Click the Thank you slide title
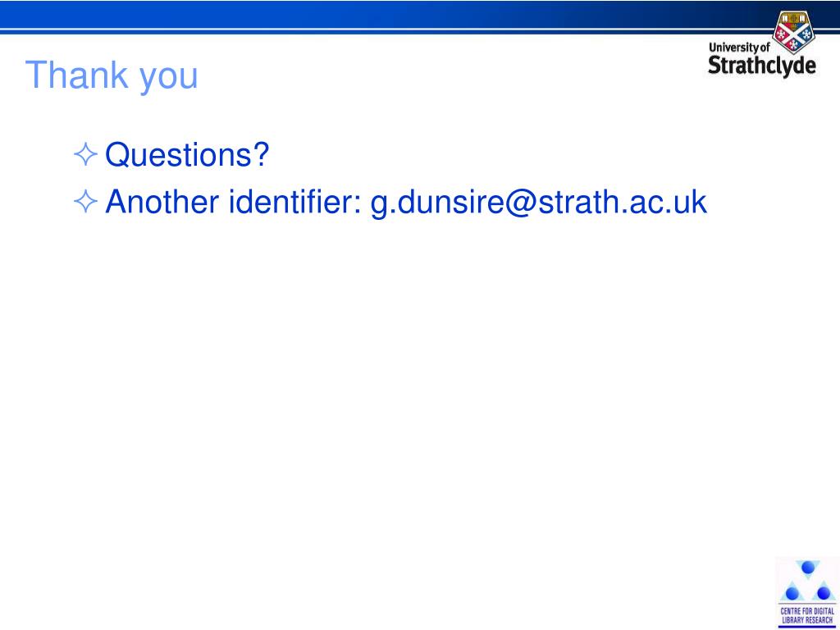840x630 pixels. [112, 75]
